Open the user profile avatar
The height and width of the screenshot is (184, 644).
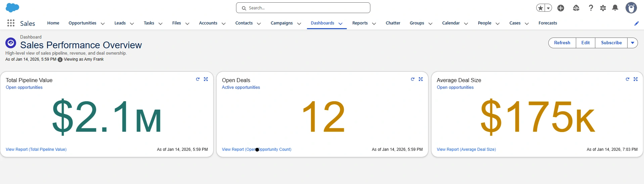point(631,8)
